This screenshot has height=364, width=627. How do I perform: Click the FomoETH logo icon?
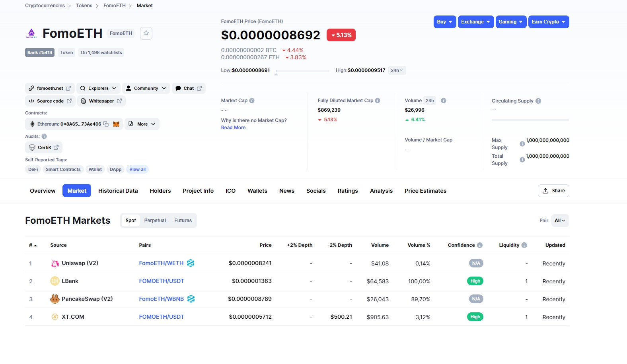click(x=31, y=33)
